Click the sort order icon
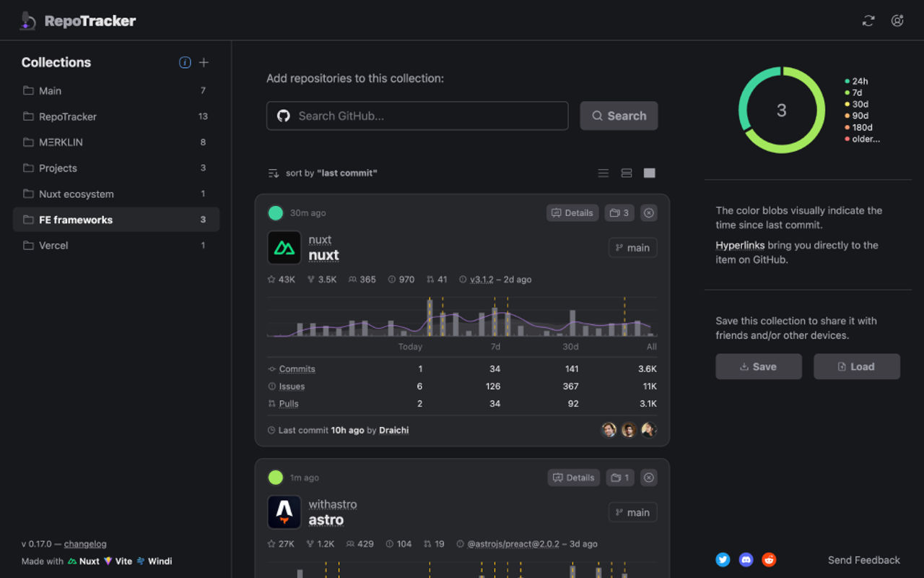This screenshot has width=924, height=578. point(274,173)
